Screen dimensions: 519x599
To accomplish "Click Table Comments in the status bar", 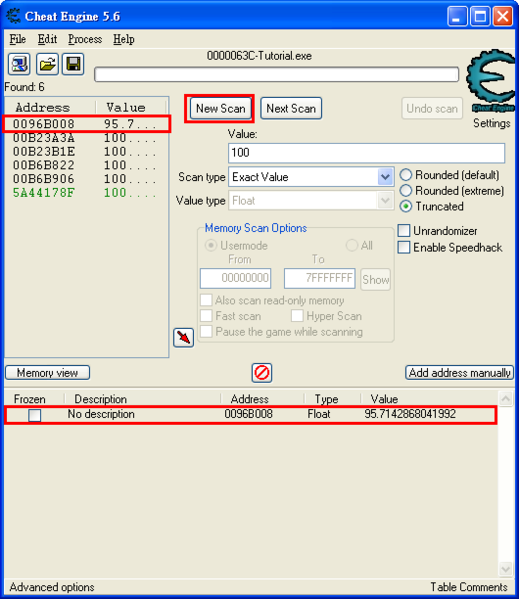I will pyautogui.click(x=469, y=587).
